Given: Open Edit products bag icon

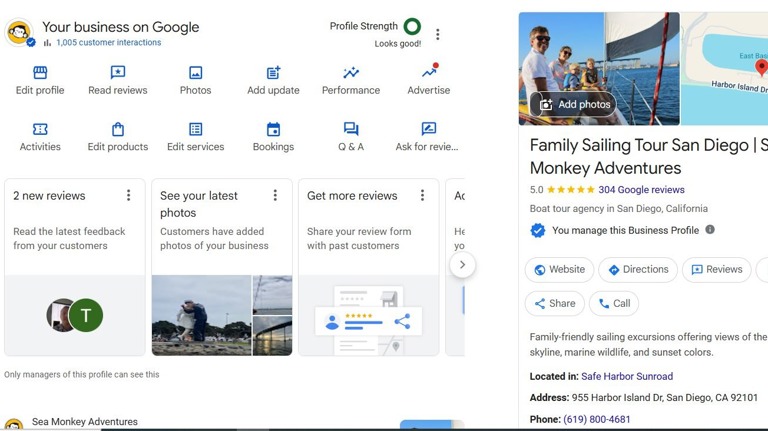Looking at the screenshot, I should coord(118,129).
